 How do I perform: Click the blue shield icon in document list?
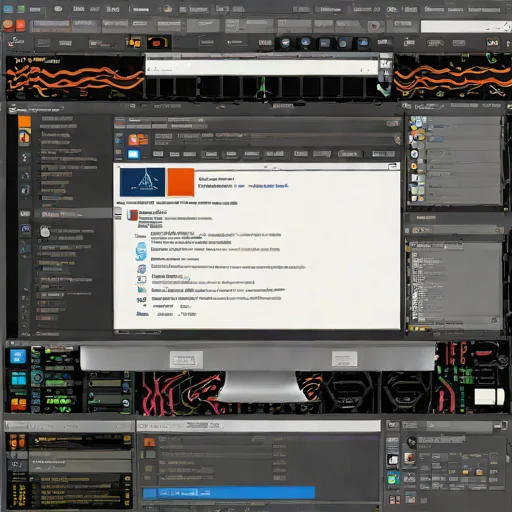point(142,269)
